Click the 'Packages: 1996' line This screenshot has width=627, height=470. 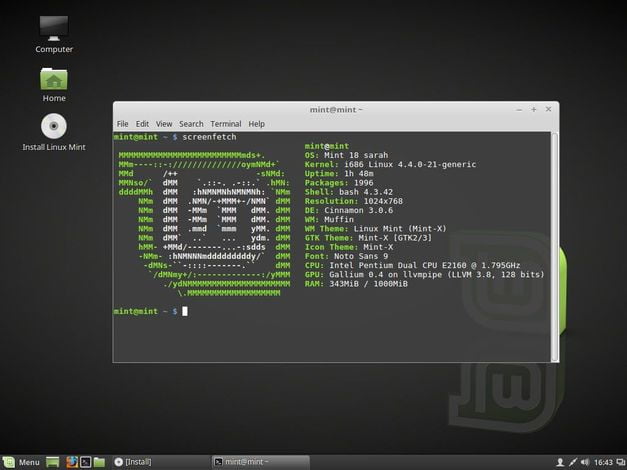(x=339, y=183)
